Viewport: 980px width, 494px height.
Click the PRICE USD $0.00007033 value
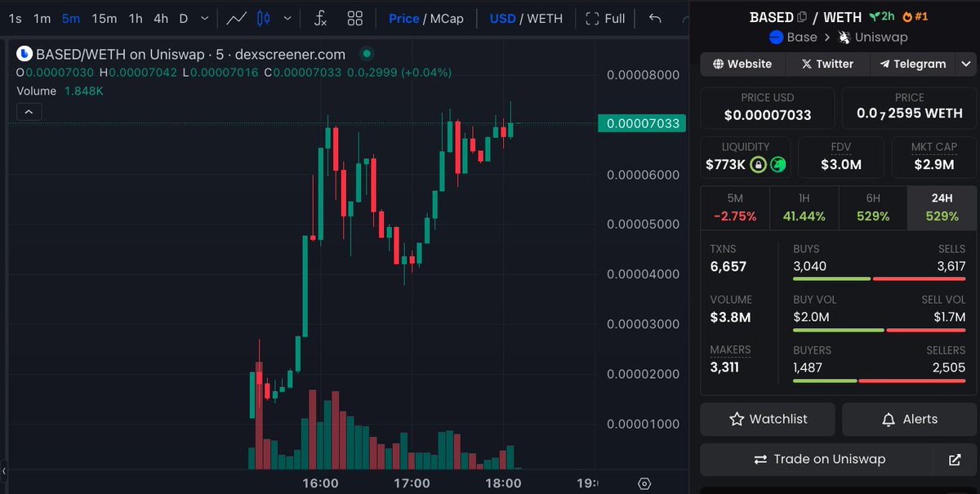tap(768, 115)
